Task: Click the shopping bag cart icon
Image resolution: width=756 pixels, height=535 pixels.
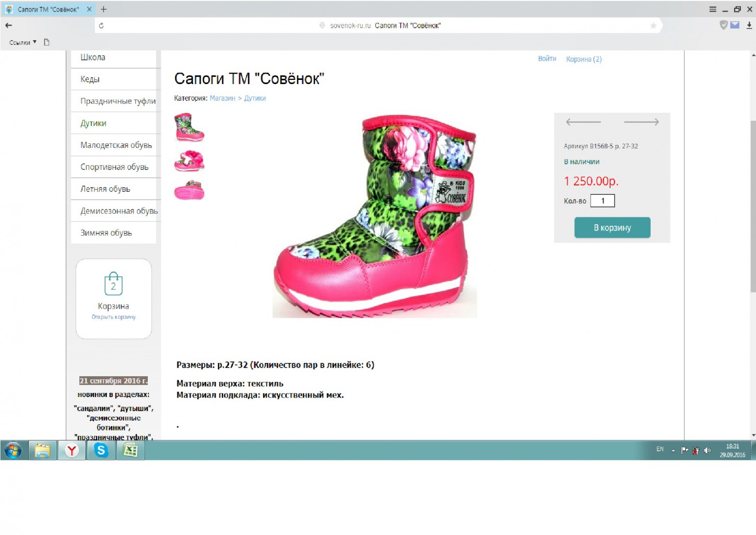Action: (x=113, y=284)
